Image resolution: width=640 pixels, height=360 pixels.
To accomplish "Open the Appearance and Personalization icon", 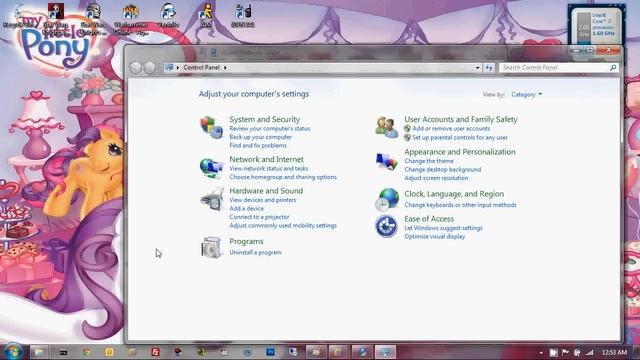I will pos(387,162).
